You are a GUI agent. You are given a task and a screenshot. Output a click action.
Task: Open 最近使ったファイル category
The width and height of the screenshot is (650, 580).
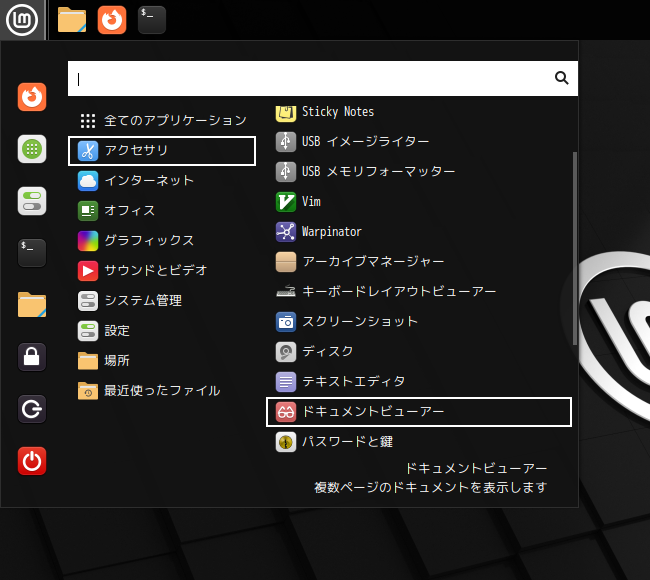(162, 391)
